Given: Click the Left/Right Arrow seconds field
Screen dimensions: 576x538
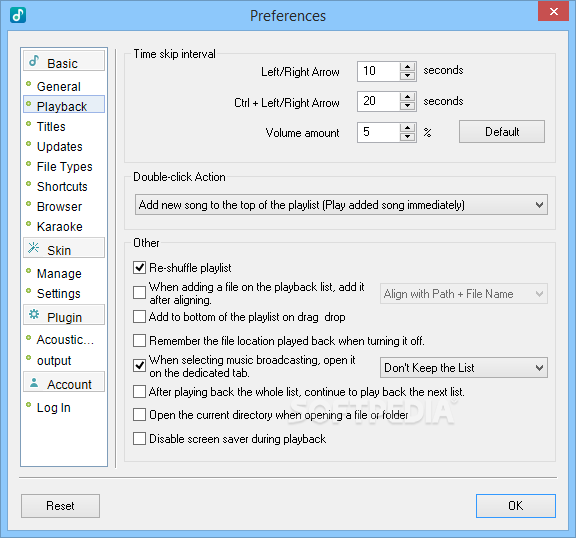Looking at the screenshot, I should click(x=379, y=71).
